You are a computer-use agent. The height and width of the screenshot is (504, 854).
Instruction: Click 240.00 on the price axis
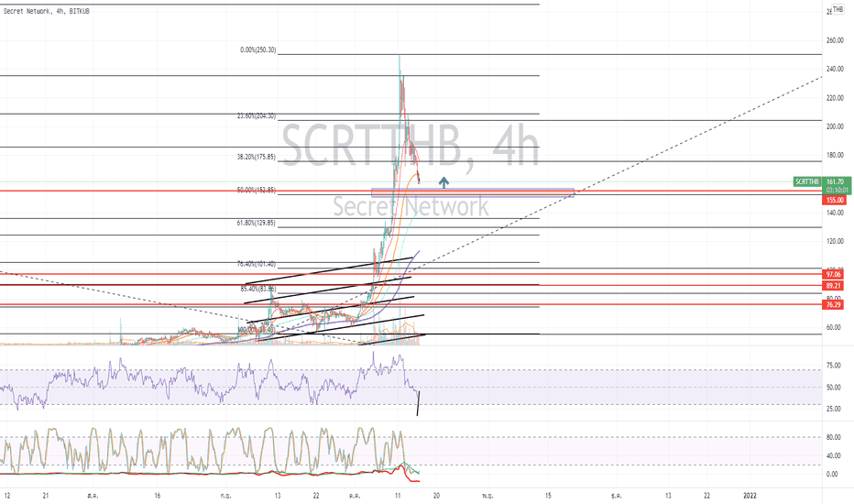point(835,70)
